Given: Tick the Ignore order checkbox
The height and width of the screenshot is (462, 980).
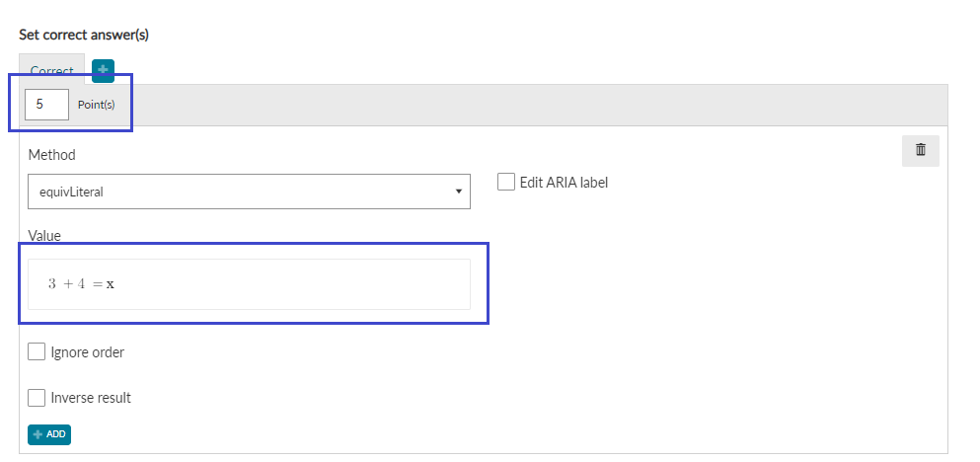Looking at the screenshot, I should click(x=37, y=351).
